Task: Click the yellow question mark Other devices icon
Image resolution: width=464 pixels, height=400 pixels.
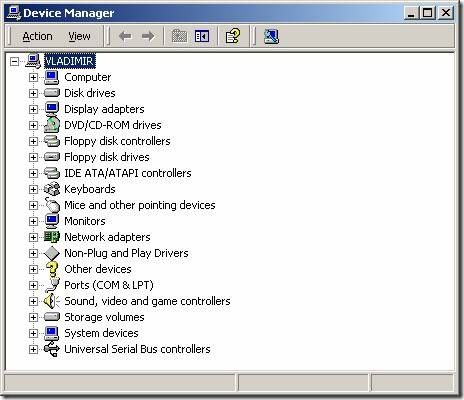Action: click(x=52, y=269)
